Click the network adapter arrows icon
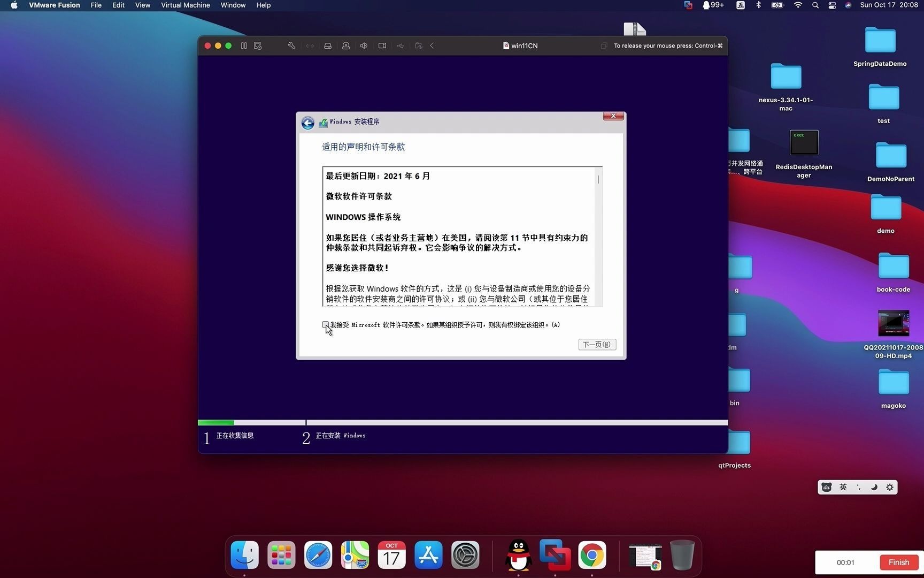This screenshot has height=578, width=924. click(x=310, y=46)
